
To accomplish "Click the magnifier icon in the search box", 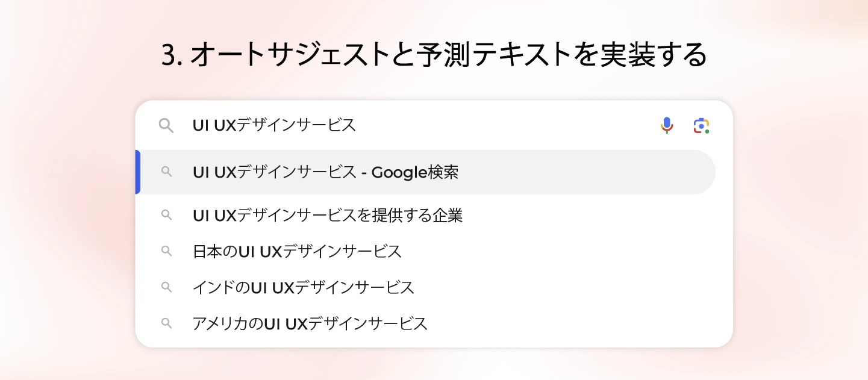I will pos(166,125).
